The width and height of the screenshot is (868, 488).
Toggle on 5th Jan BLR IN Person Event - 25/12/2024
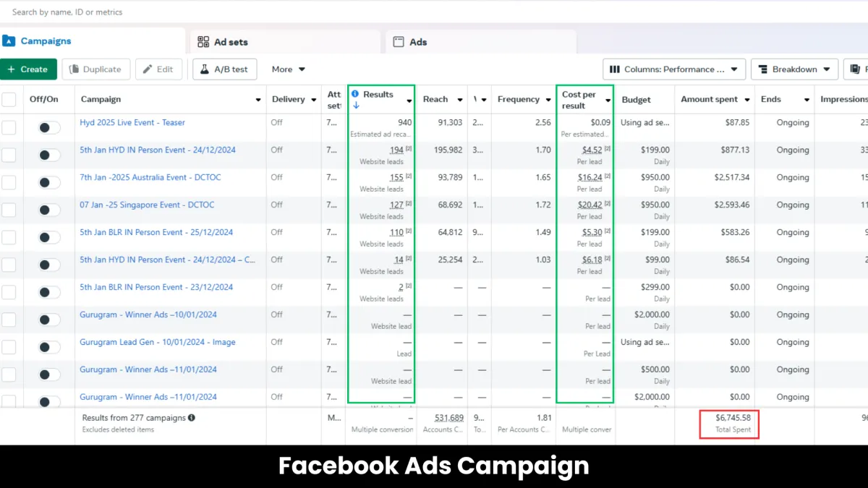(49, 237)
